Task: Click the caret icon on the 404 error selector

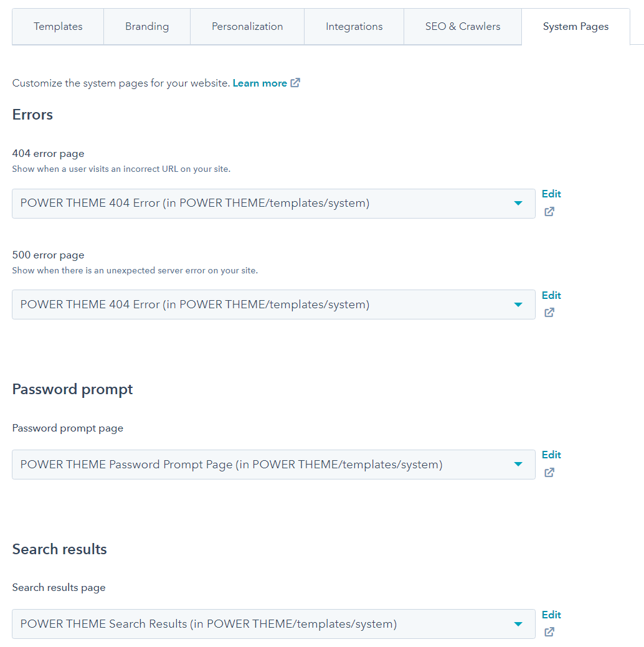Action: pyautogui.click(x=518, y=204)
